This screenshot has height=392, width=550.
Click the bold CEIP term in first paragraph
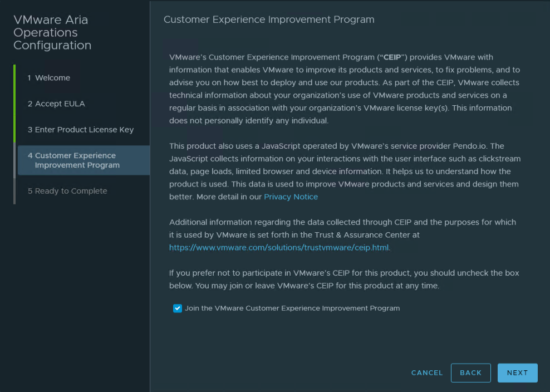[x=392, y=57]
